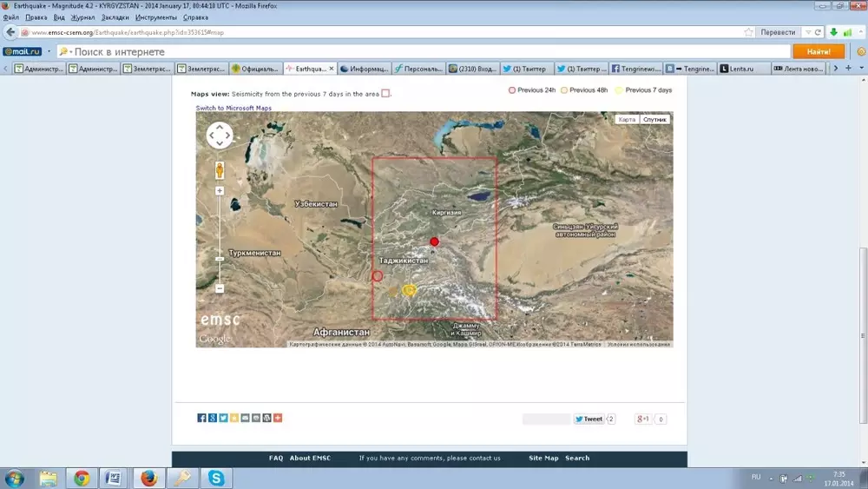Share page via Facebook icon
Viewport: 868px width, 489px height.
(x=202, y=418)
